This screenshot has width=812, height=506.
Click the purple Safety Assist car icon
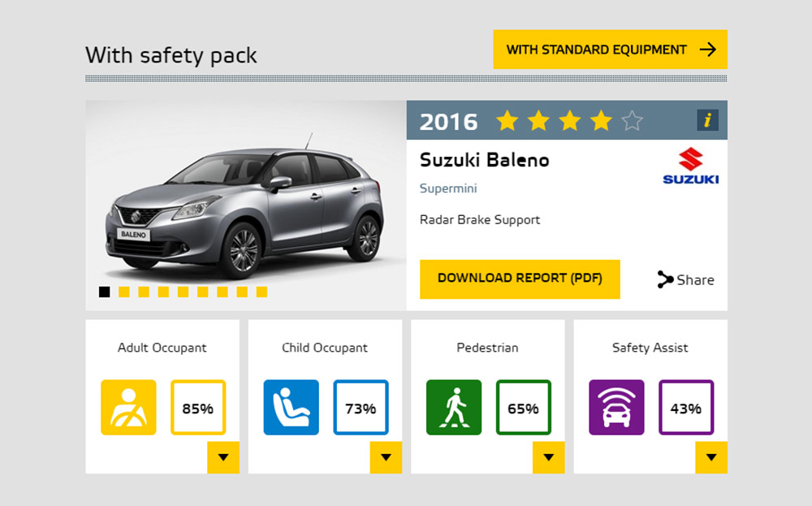pyautogui.click(x=616, y=408)
